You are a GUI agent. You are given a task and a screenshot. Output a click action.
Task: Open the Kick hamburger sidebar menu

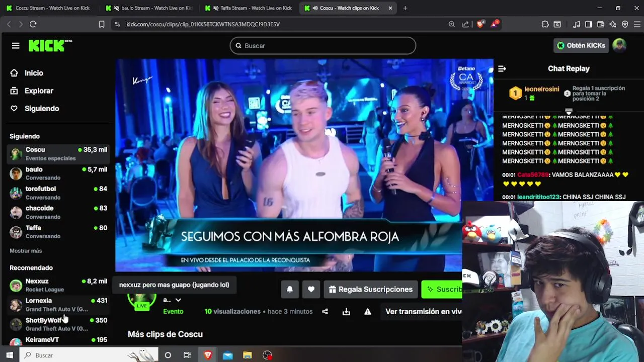16,46
